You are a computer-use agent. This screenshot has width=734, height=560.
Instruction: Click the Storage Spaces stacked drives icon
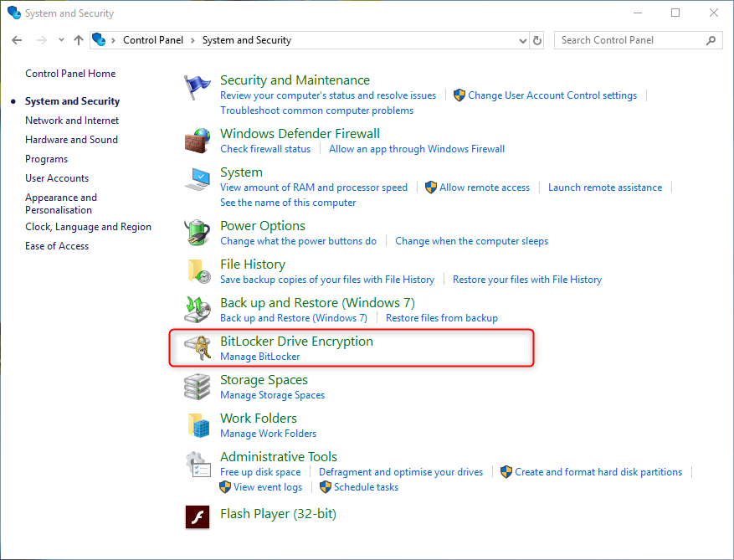(197, 387)
